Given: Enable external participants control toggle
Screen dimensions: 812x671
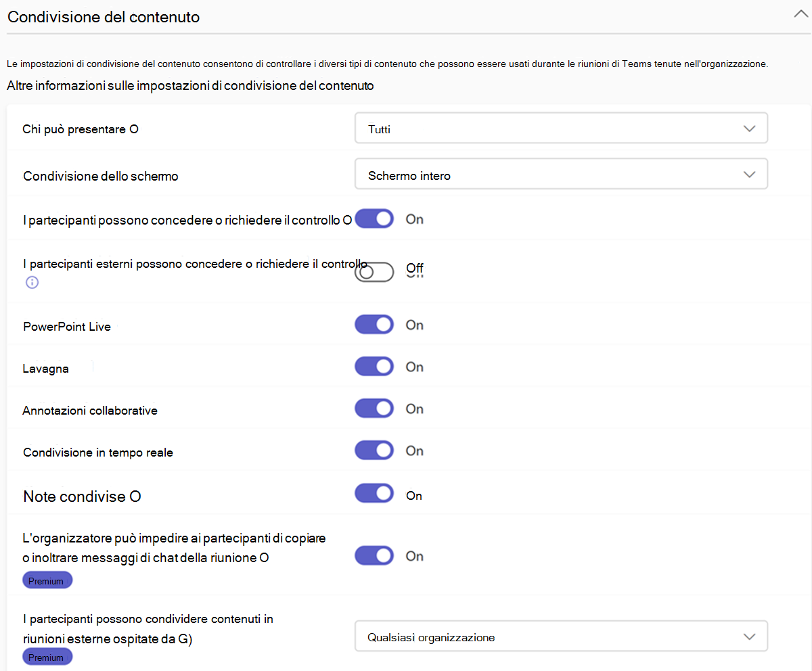Looking at the screenshot, I should point(374,272).
